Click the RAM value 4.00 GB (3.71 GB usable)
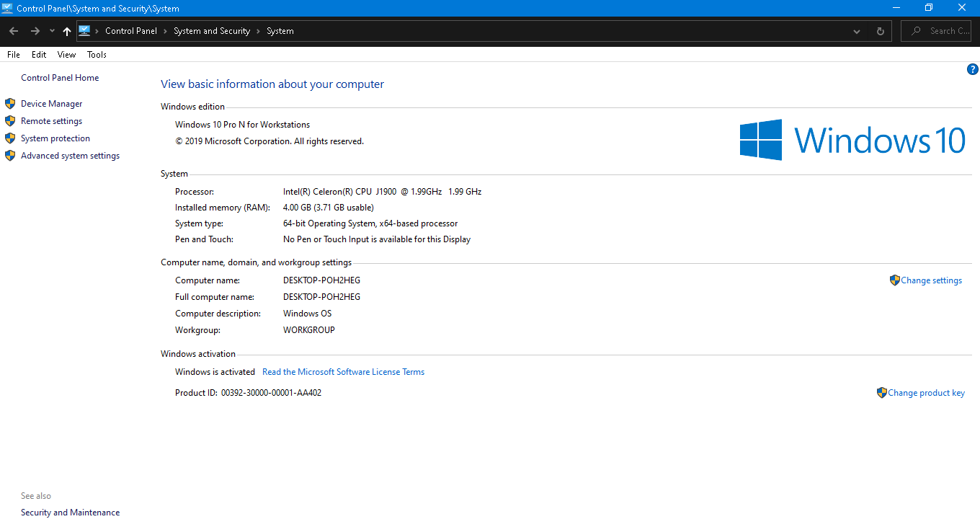 pyautogui.click(x=329, y=208)
